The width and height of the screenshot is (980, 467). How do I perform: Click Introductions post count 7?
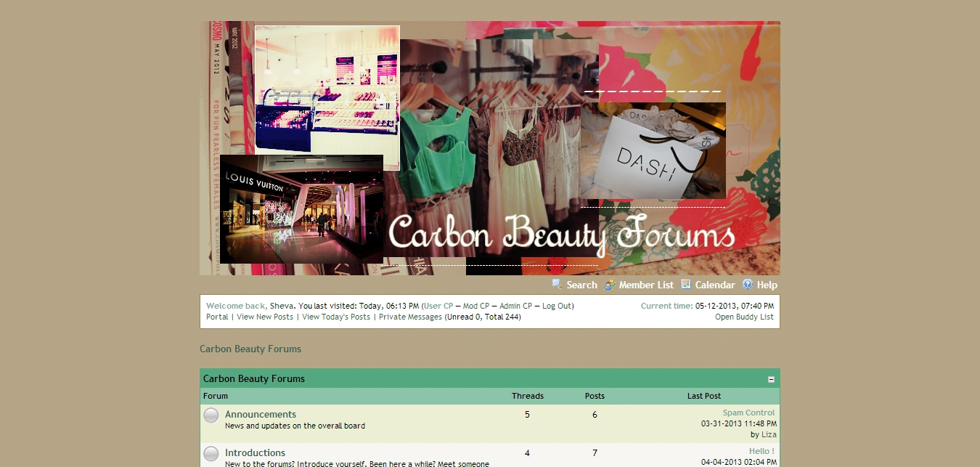pos(595,453)
